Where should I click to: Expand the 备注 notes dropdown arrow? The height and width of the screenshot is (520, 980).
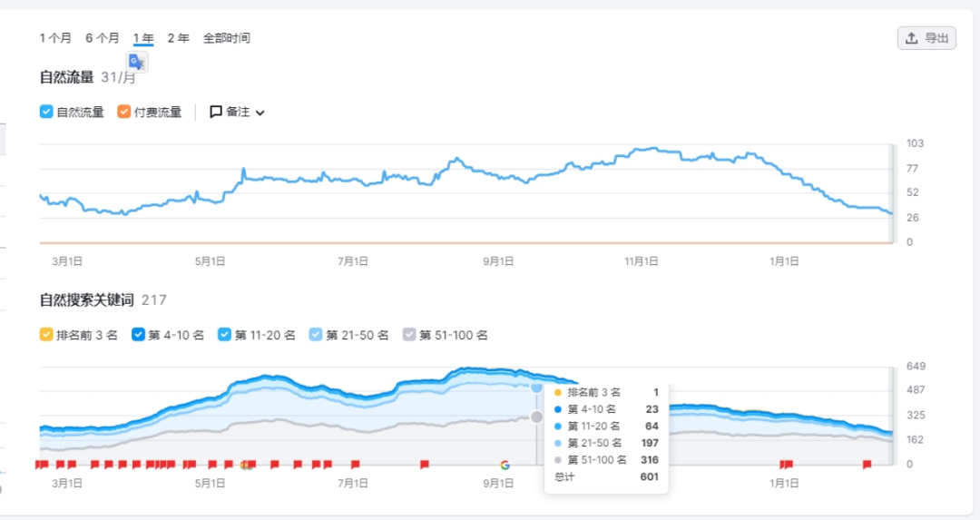260,113
